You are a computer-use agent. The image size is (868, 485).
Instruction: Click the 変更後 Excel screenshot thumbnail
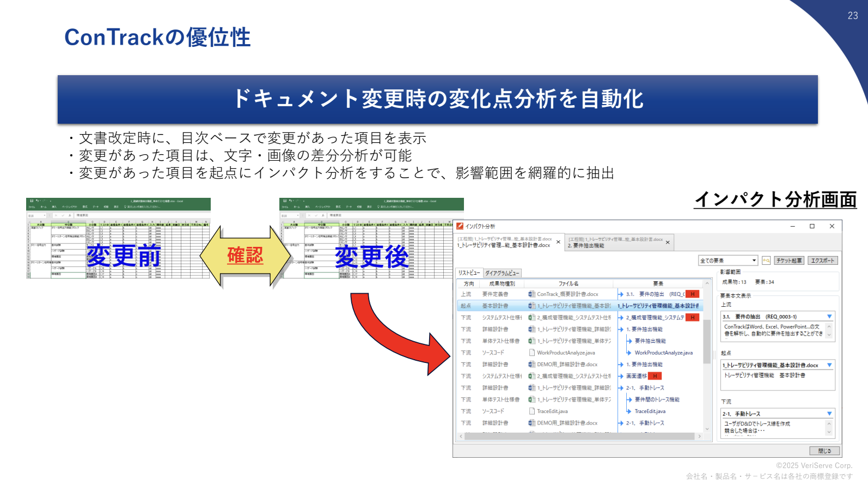371,239
